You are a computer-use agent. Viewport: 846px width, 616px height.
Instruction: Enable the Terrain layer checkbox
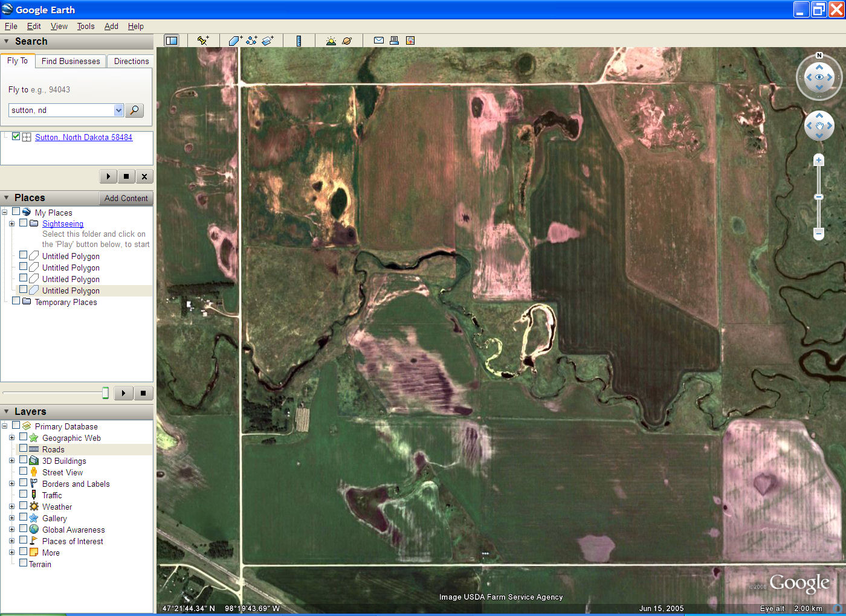point(24,563)
